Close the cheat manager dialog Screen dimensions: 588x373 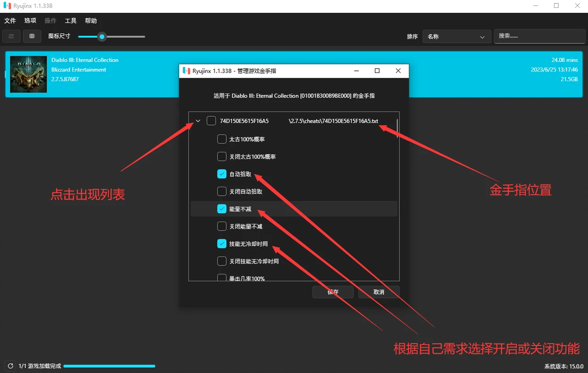(398, 71)
